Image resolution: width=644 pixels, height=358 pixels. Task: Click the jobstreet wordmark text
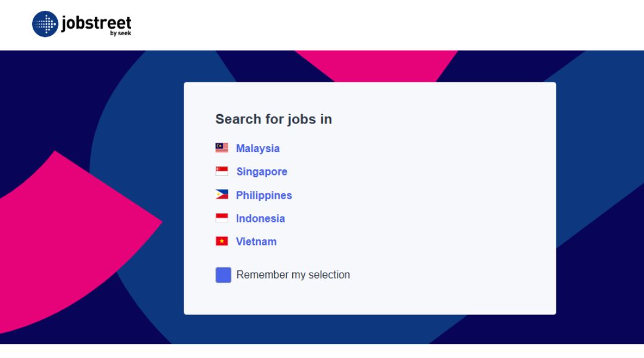[97, 22]
